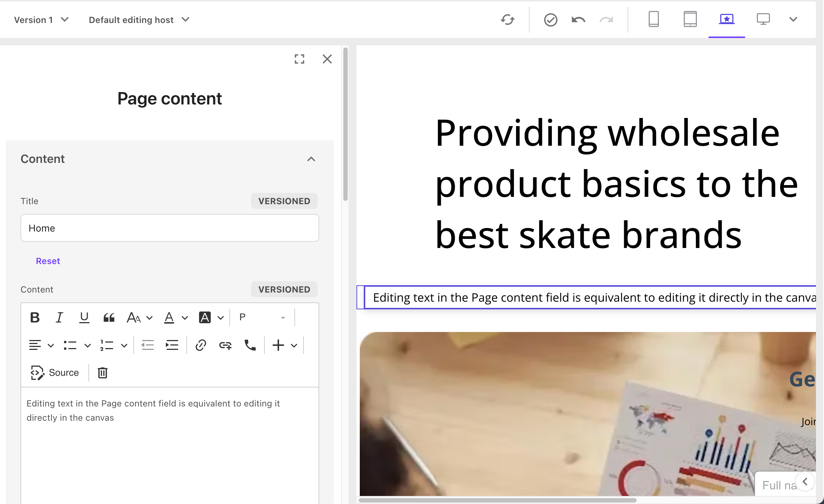Open bulleted list style arrow
This screenshot has width=824, height=504.
coord(87,345)
